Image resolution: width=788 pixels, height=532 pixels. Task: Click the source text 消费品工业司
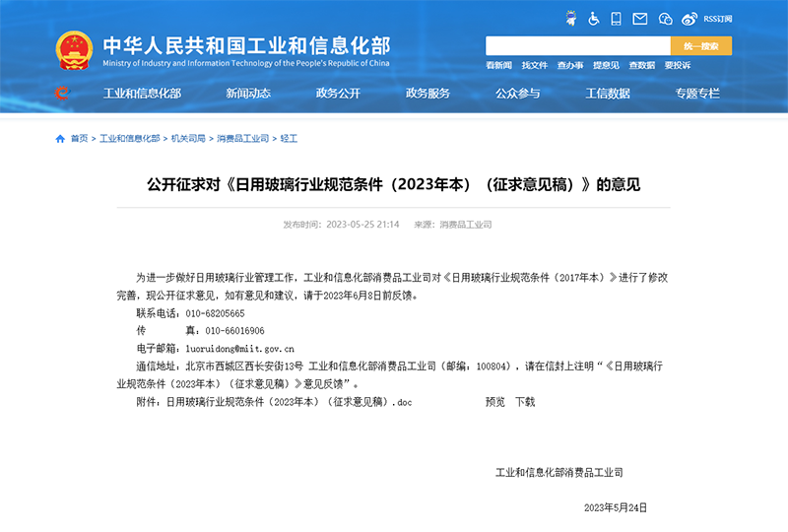(466, 225)
